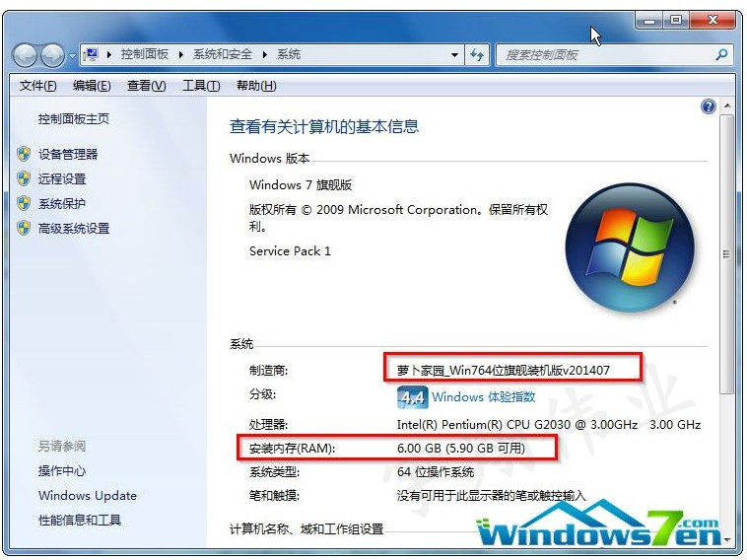Open the 文件(F) menu
Viewport: 747px width, 560px height.
click(x=37, y=86)
